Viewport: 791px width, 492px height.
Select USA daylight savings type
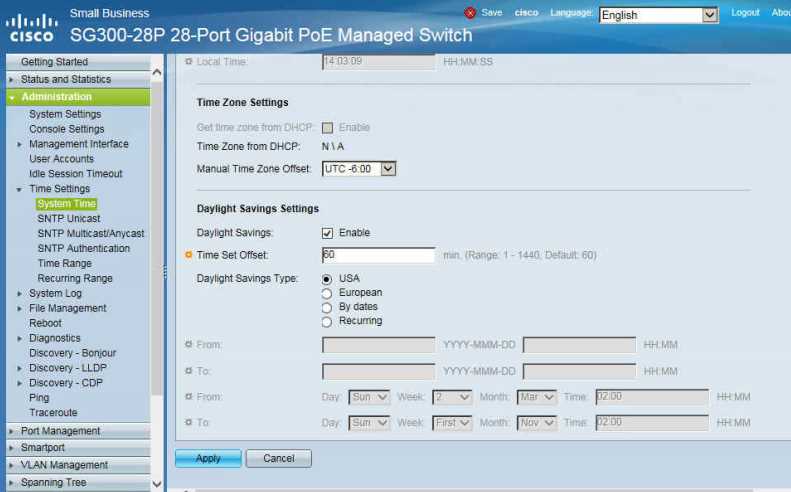tap(327, 279)
